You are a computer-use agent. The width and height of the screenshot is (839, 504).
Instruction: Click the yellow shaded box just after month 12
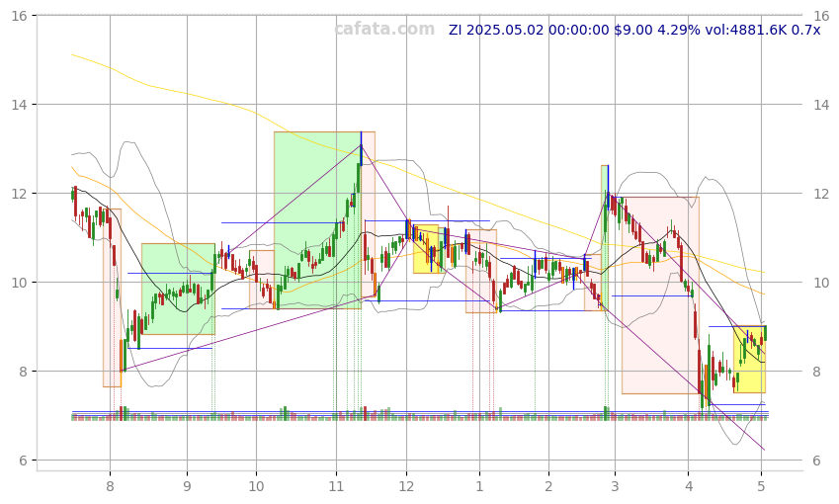click(426, 249)
